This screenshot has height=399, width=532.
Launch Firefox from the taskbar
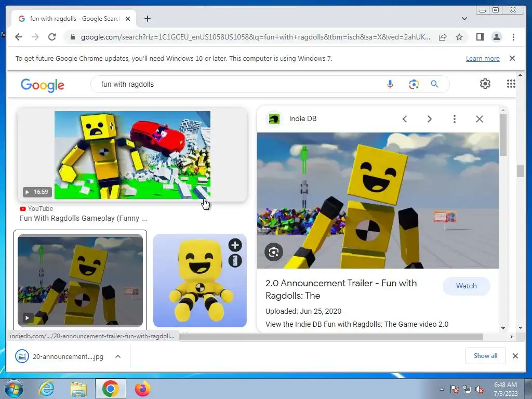142,389
